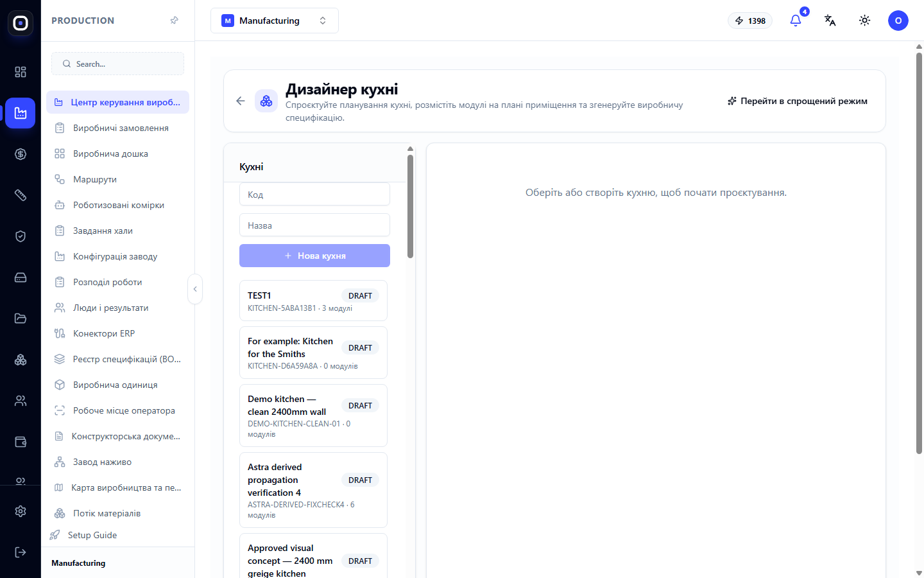Open the dashboard grid icon in left rail
The height and width of the screenshot is (578, 924).
(21, 72)
